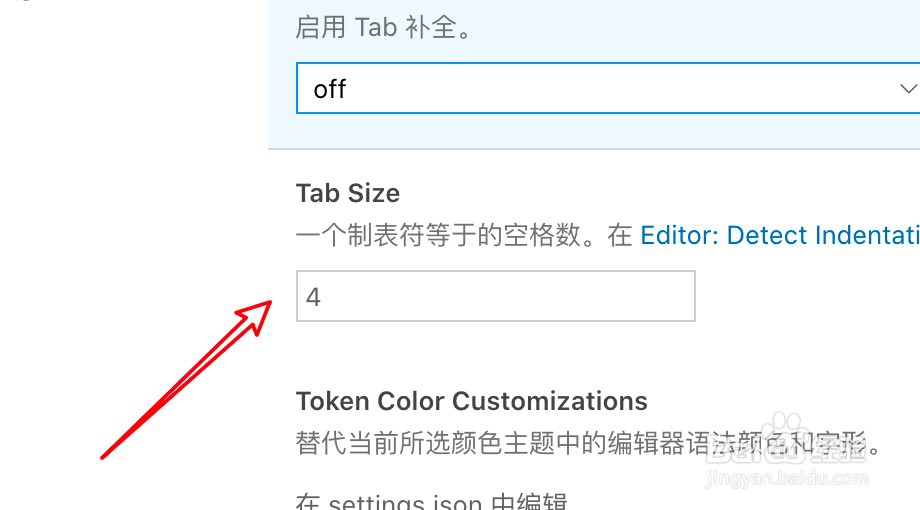
Task: Click the "在 settings.json 中编辑" link
Action: (x=431, y=502)
